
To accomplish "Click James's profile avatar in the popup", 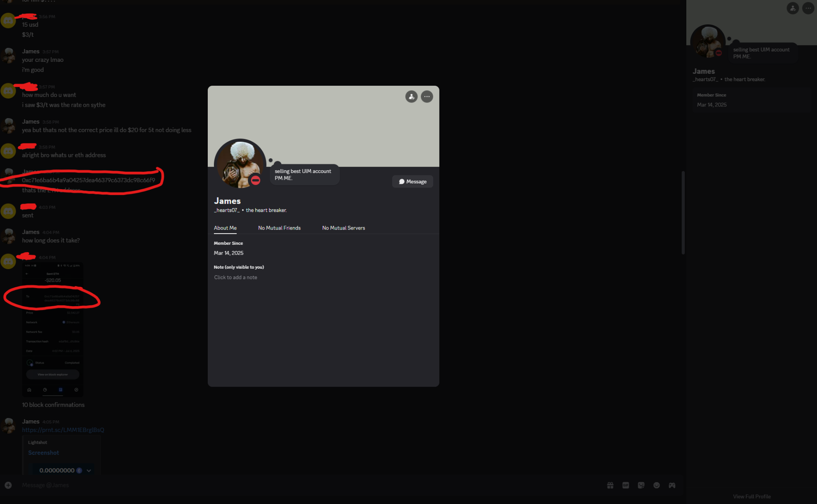I will 239,164.
